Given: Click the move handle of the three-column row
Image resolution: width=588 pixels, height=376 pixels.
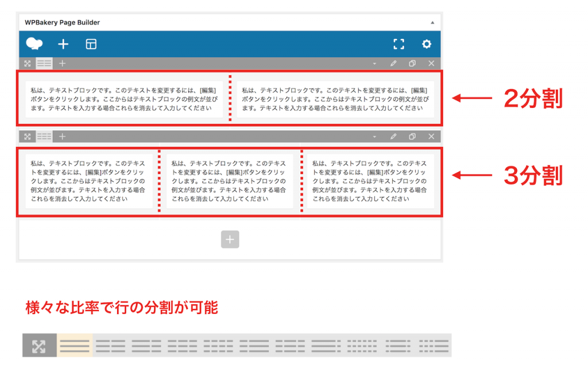Looking at the screenshot, I should 28,137.
